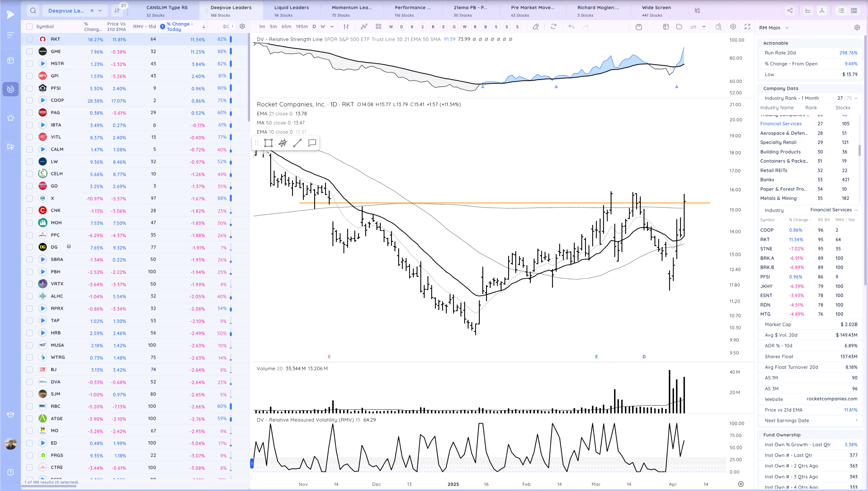The image size is (868, 491).
Task: Open the chart indicators icon
Action: 364,27
